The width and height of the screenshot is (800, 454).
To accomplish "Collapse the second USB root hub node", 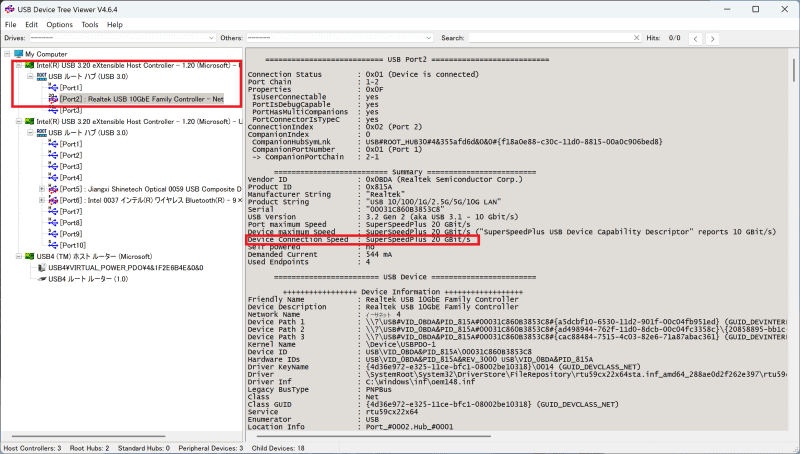I will [x=30, y=133].
